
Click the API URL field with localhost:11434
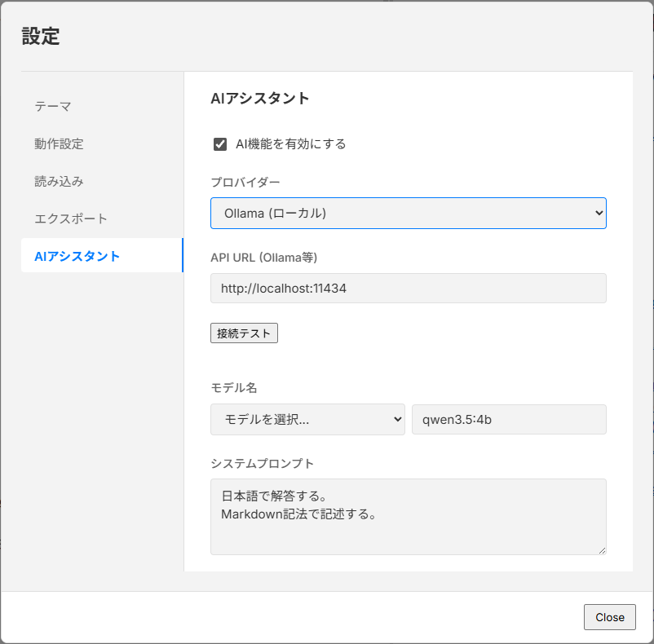(x=409, y=288)
